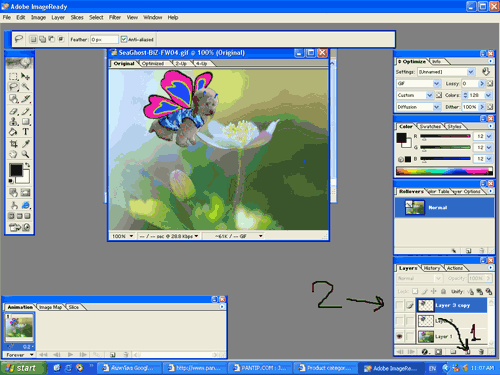The image size is (500, 375).
Task: Select the Layer 3 copy layer thumbnail
Action: (426, 305)
